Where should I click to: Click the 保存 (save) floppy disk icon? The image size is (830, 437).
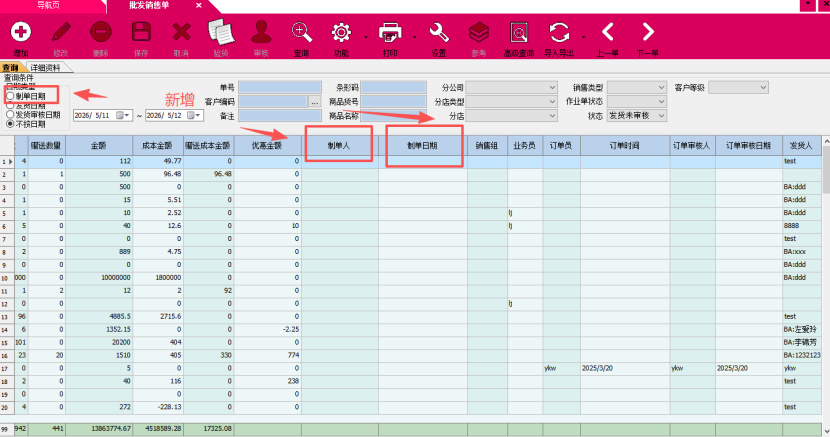click(141, 32)
